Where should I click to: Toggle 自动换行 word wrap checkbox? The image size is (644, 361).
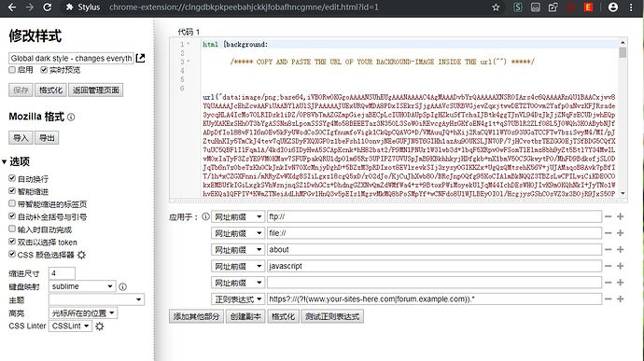pos(12,178)
